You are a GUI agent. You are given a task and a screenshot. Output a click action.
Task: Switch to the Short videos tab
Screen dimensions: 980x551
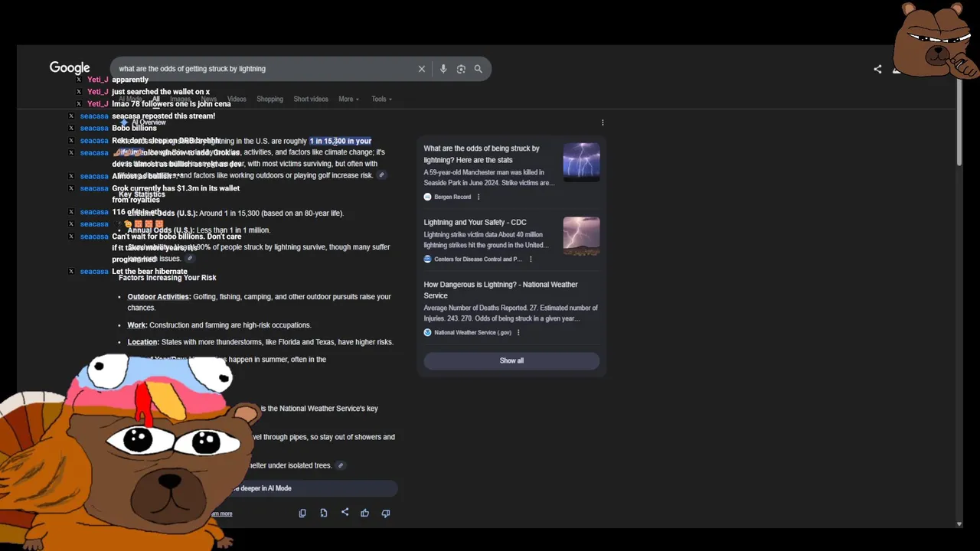click(x=311, y=99)
